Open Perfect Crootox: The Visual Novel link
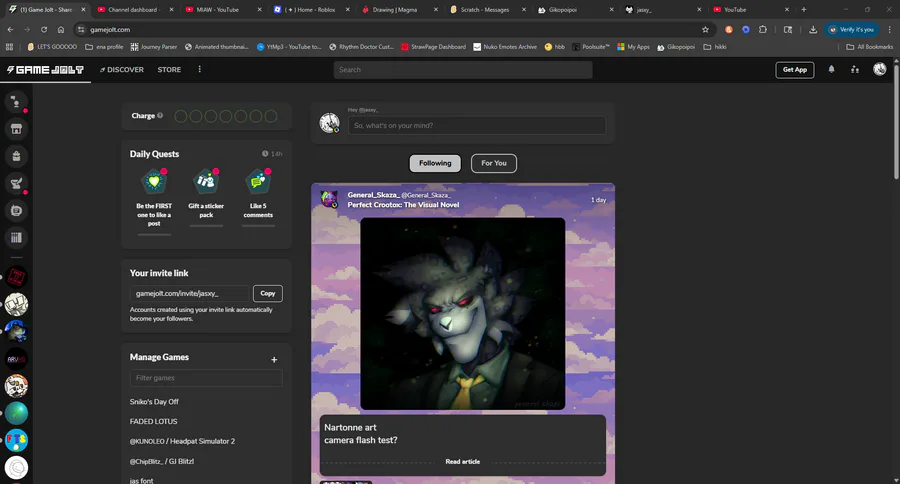 (x=403, y=204)
